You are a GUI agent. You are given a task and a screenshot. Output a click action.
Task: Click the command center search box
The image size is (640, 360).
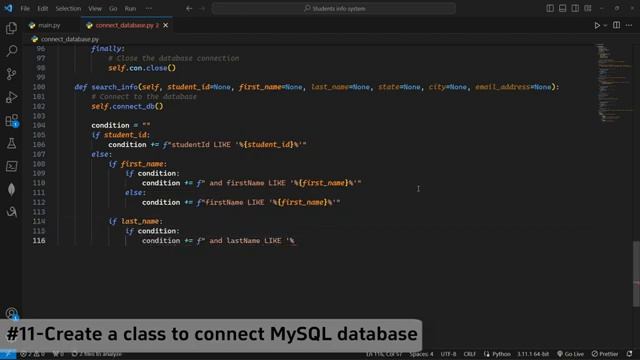(333, 9)
